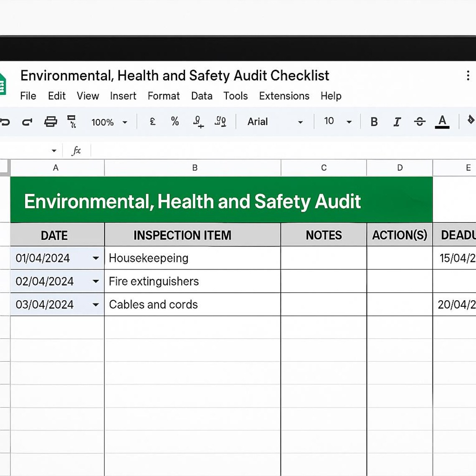Open the text color picker
Image resolution: width=476 pixels, height=476 pixels.
pos(443,122)
